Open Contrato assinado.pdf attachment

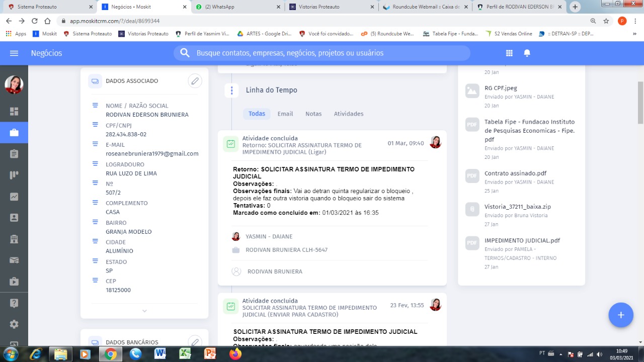click(515, 173)
